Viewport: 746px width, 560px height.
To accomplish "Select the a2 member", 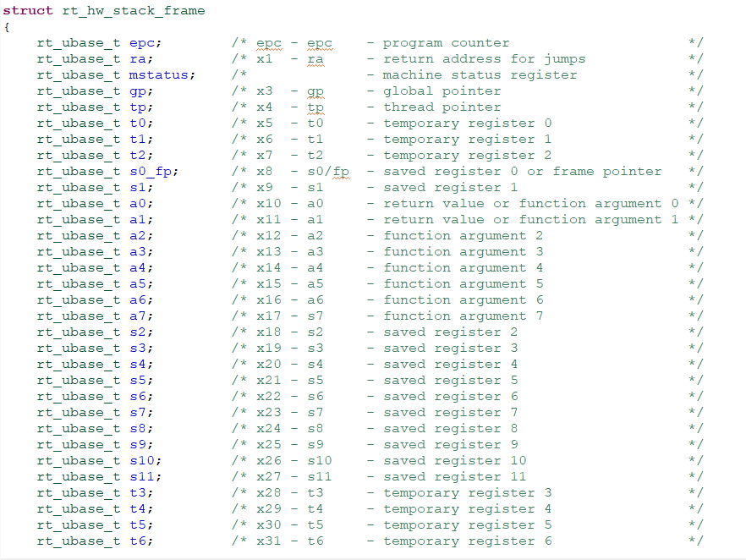I will point(138,237).
